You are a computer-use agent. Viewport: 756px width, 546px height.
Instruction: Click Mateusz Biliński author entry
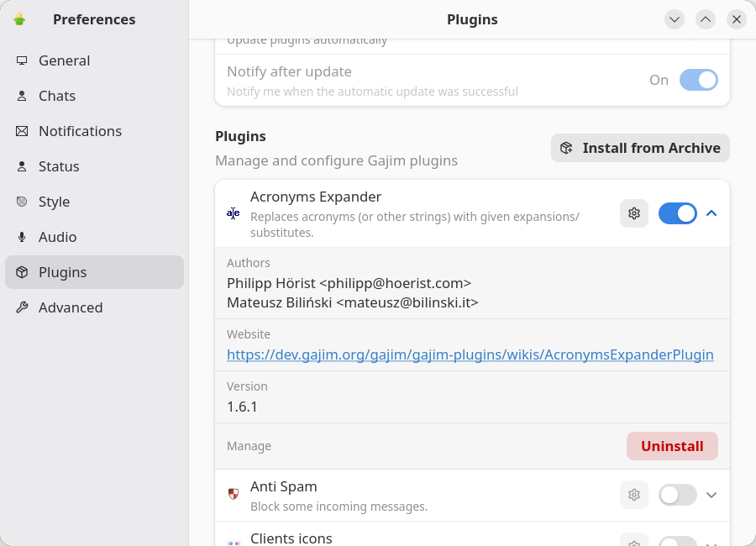click(x=353, y=302)
